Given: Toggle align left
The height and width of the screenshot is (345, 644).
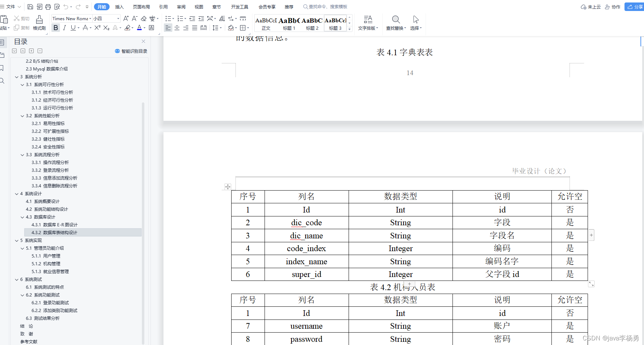Looking at the screenshot, I should [168, 28].
